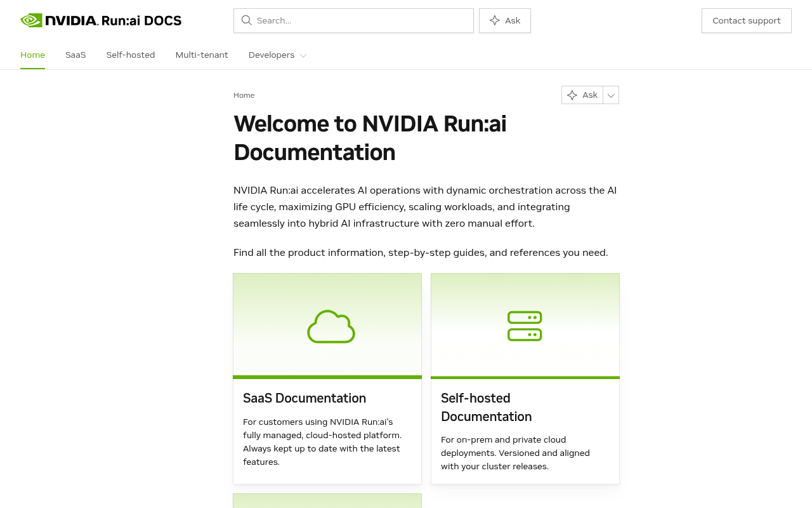Click sparkle icon on page-level Ask button

(x=572, y=95)
